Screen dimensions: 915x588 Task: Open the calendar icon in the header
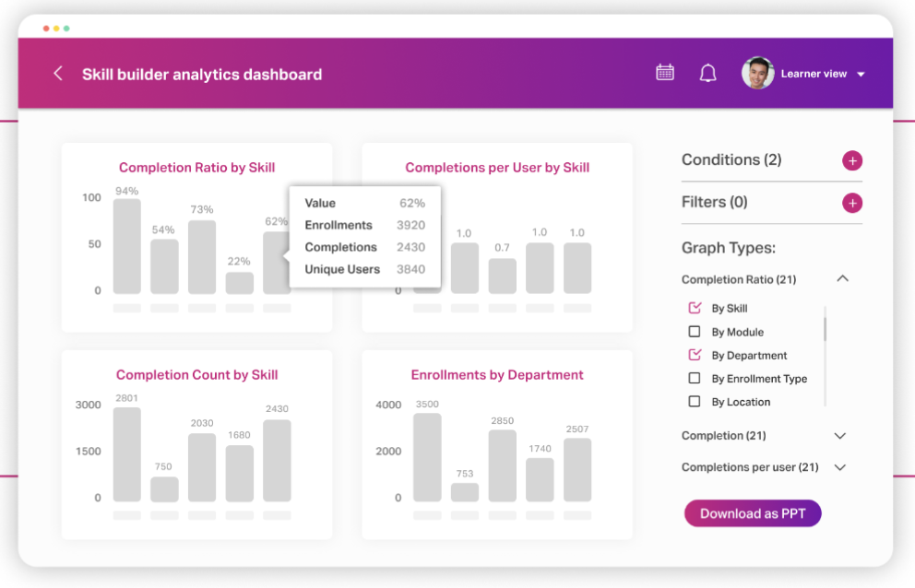coord(665,73)
